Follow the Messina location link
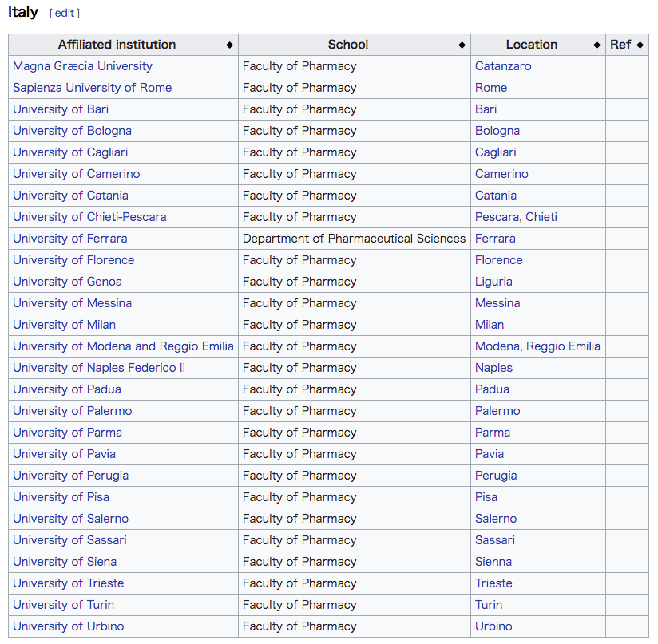The width and height of the screenshot is (658, 644). (497, 303)
